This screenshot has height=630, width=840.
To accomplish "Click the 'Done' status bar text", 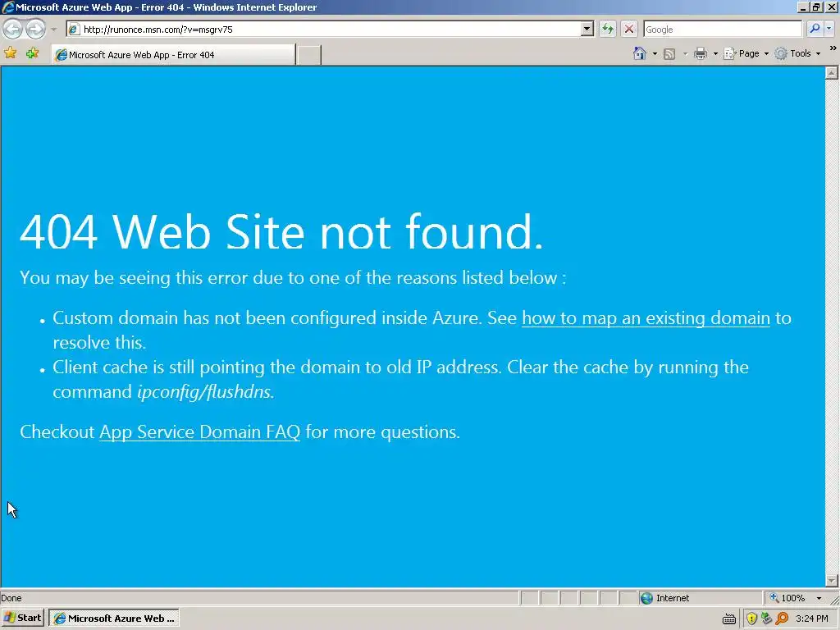I will coord(11,598).
